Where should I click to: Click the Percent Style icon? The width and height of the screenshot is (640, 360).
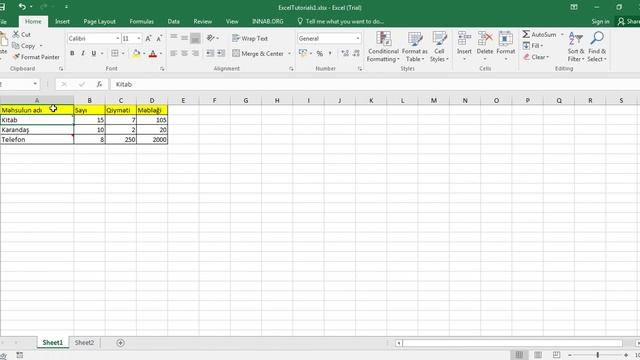[x=320, y=53]
